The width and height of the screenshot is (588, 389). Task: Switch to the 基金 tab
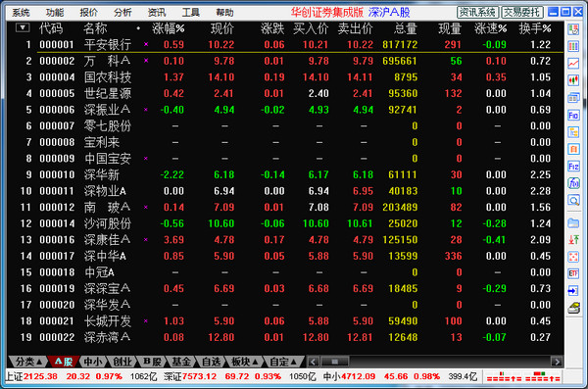pyautogui.click(x=181, y=362)
